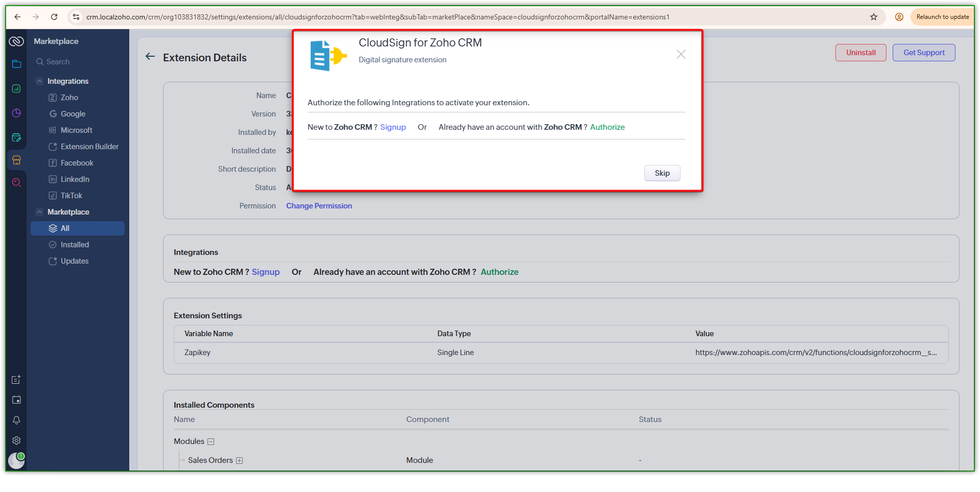Open the LinkedIn integration item

[75, 179]
